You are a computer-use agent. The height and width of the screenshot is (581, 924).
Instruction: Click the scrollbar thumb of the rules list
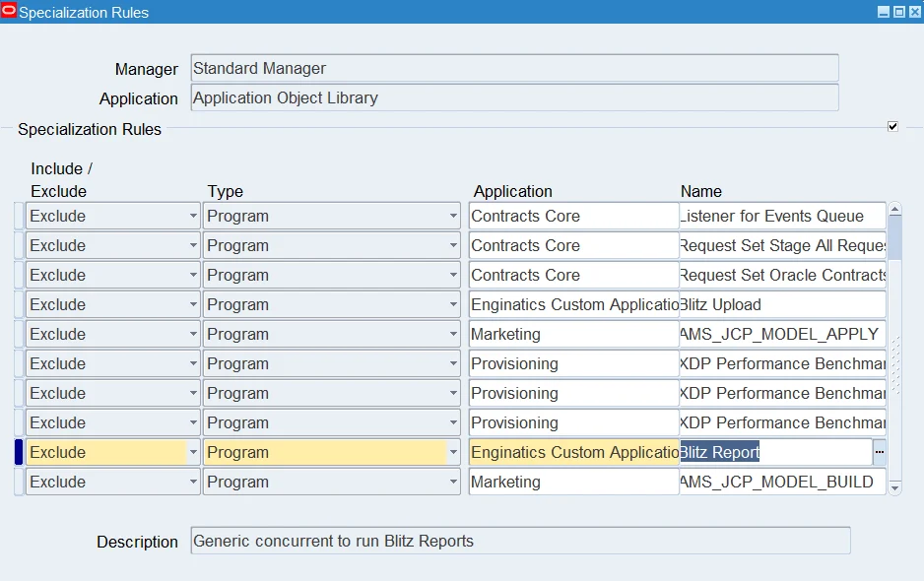coord(894,238)
